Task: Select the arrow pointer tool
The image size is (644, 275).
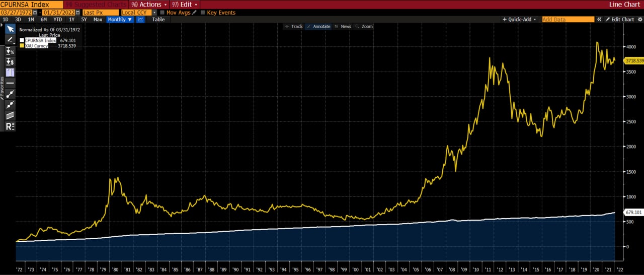Action: click(x=10, y=29)
